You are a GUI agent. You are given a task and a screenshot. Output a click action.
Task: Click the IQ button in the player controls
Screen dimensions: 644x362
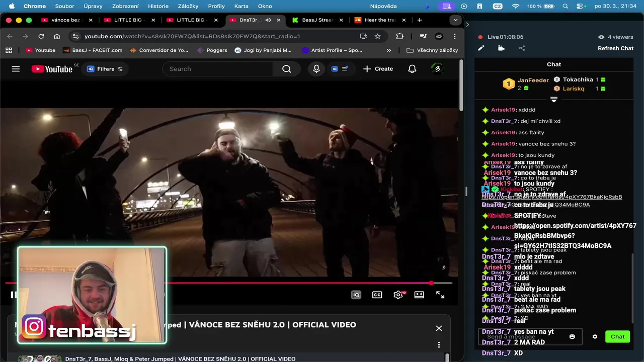point(356,295)
